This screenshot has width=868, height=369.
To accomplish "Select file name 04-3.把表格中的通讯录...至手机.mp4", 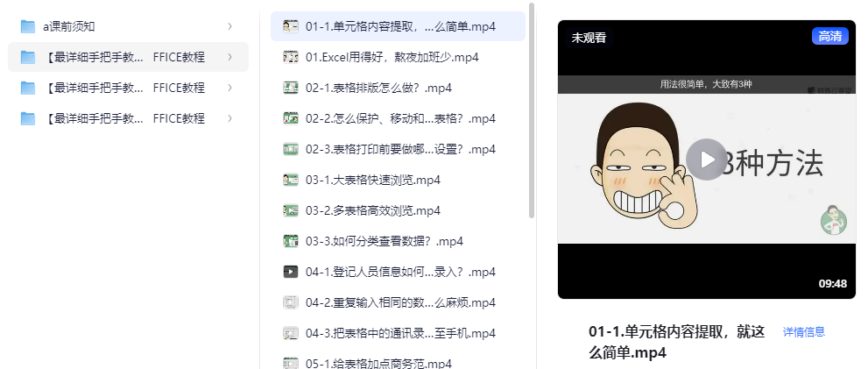I will (400, 333).
